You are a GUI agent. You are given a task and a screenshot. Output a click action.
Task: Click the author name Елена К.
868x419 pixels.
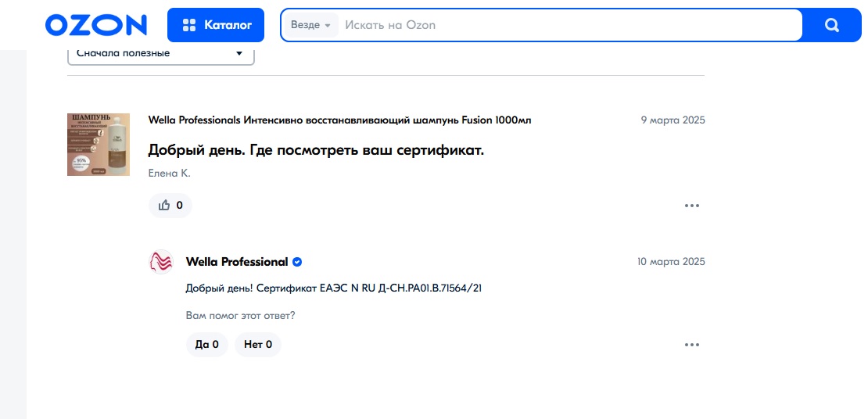[170, 174]
